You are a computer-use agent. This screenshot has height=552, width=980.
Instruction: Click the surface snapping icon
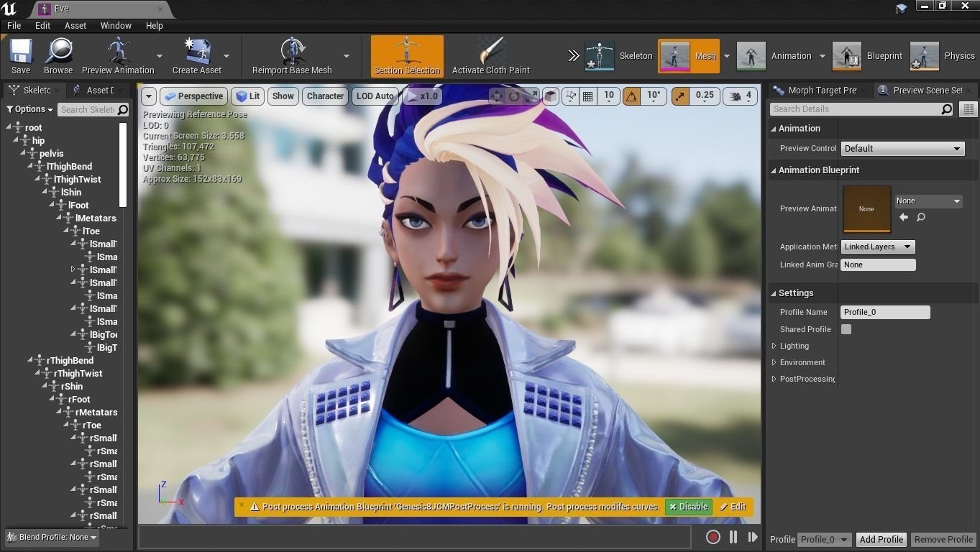click(571, 96)
